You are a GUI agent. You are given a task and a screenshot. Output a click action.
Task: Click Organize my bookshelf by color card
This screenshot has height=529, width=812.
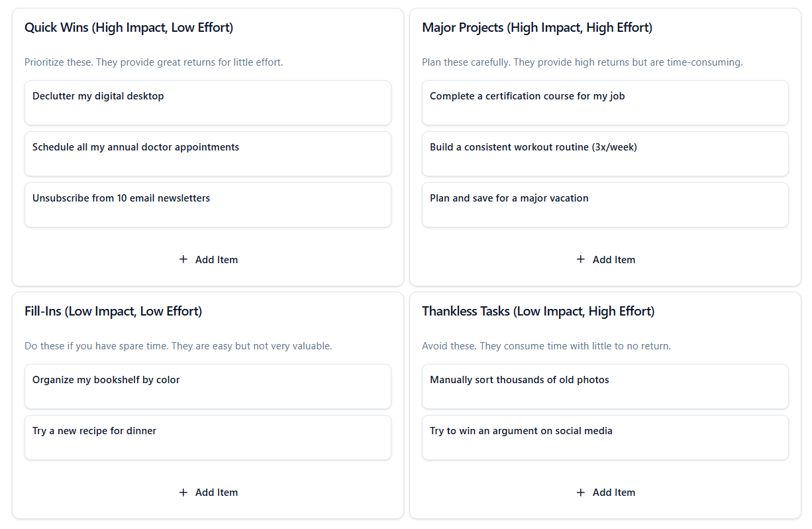207,386
